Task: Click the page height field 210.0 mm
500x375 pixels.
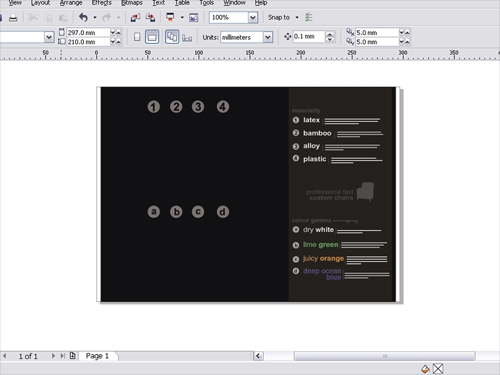Action: 88,42
